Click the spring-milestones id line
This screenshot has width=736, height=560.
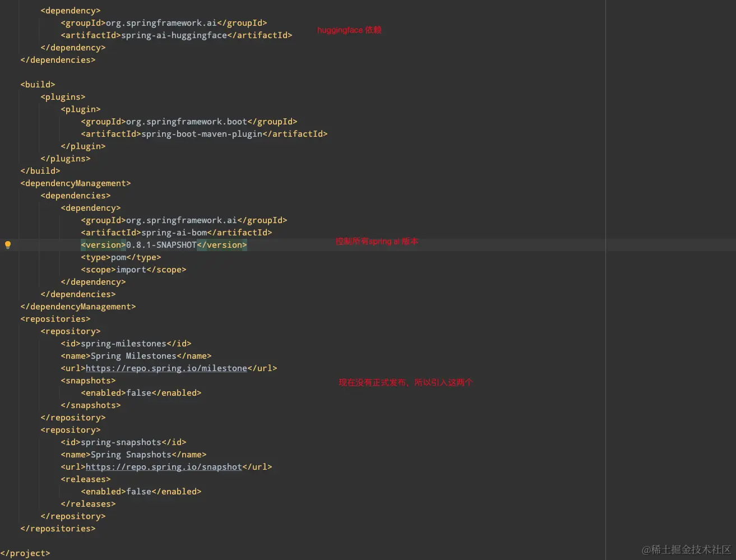126,344
